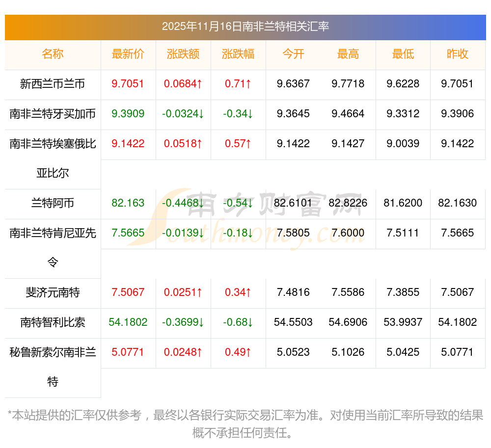491x448 pixels.
Task: Click the row name 秘鲁新索尔南非兰特
Action: [53, 367]
